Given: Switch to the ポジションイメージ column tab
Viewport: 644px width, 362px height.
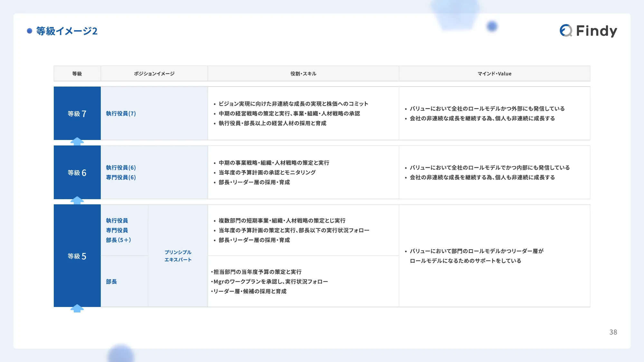Looking at the screenshot, I should tap(155, 73).
